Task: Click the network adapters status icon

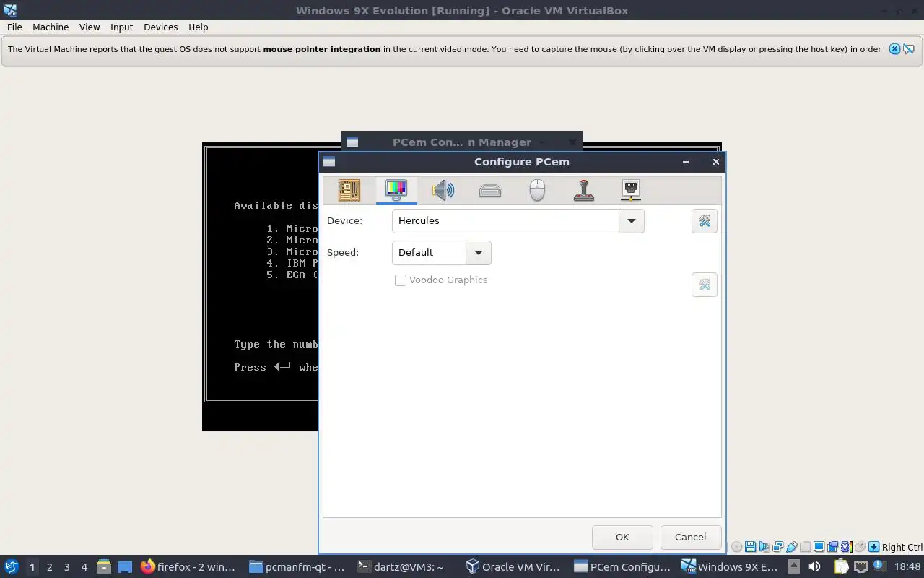Action: click(777, 547)
